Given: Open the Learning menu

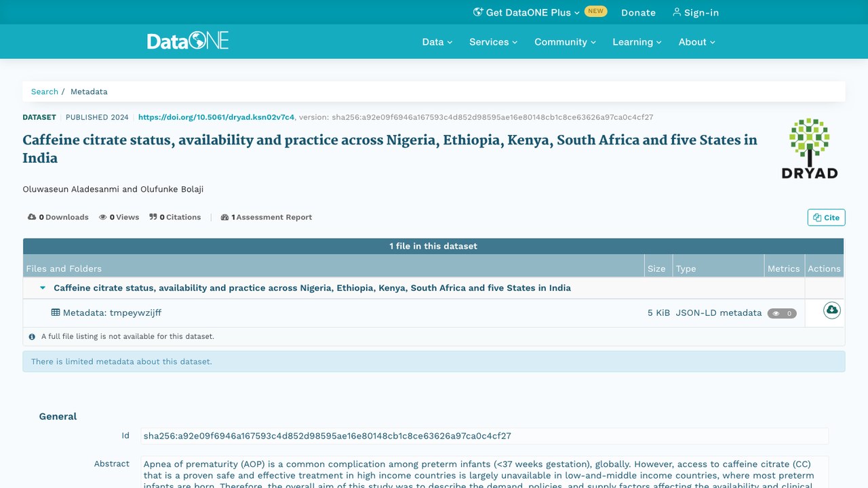Looking at the screenshot, I should [637, 41].
